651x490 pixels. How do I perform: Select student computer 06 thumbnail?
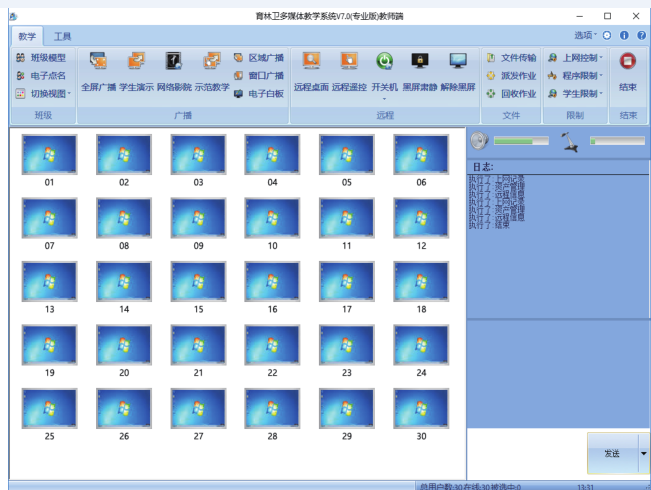click(421, 154)
